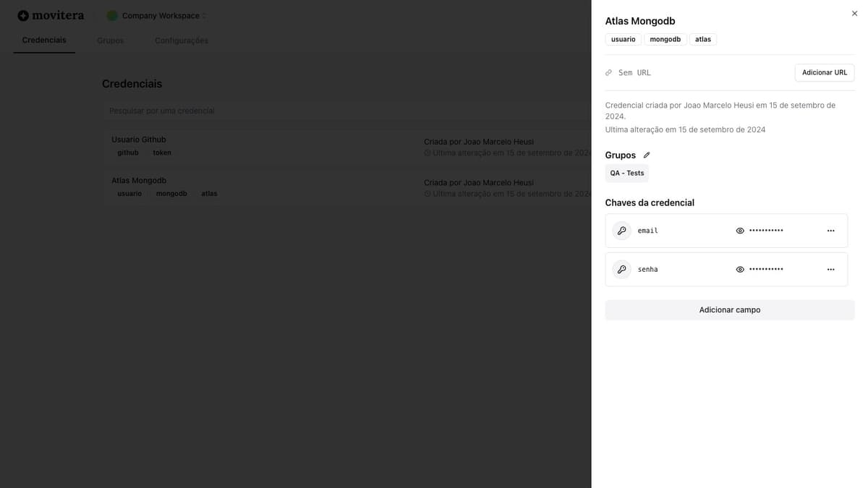The width and height of the screenshot is (868, 488).
Task: Select the QA - Tests group chip
Action: click(x=626, y=173)
